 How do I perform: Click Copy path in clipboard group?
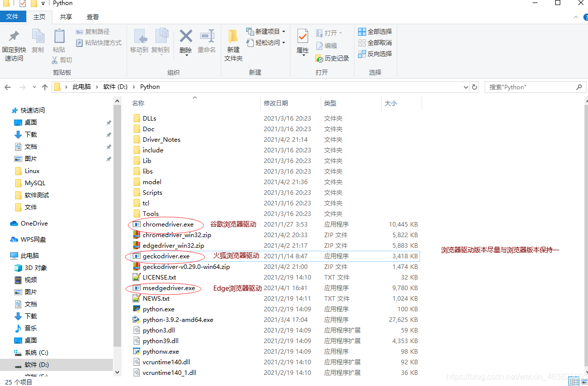click(93, 31)
